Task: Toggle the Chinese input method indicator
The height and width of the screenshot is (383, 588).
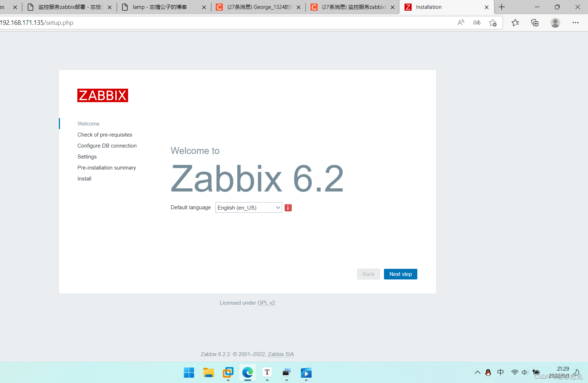Action: point(500,372)
